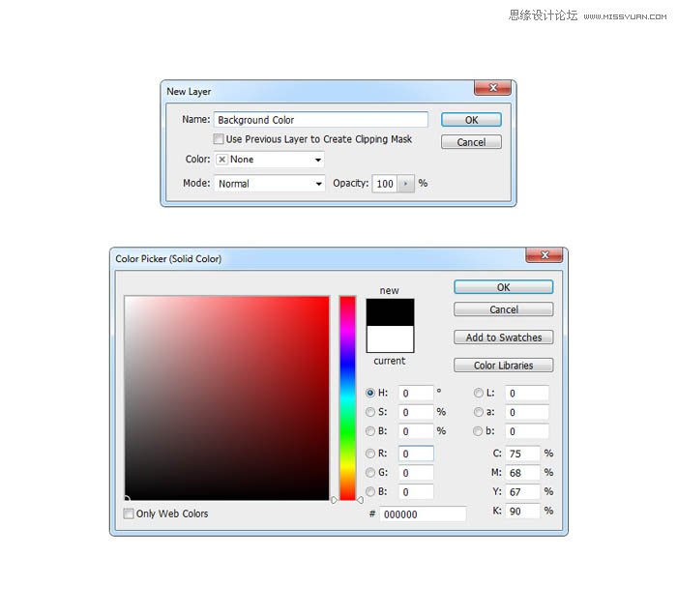Viewport: 677px width, 616px height.
Task: Close the Color Picker dialog
Action: point(544,255)
